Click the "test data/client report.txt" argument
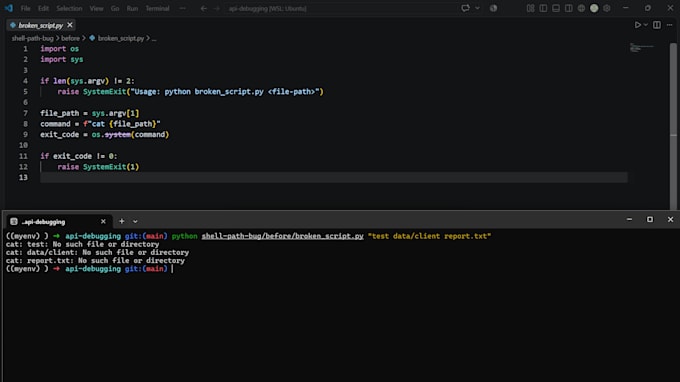This screenshot has width=680, height=382. 429,236
